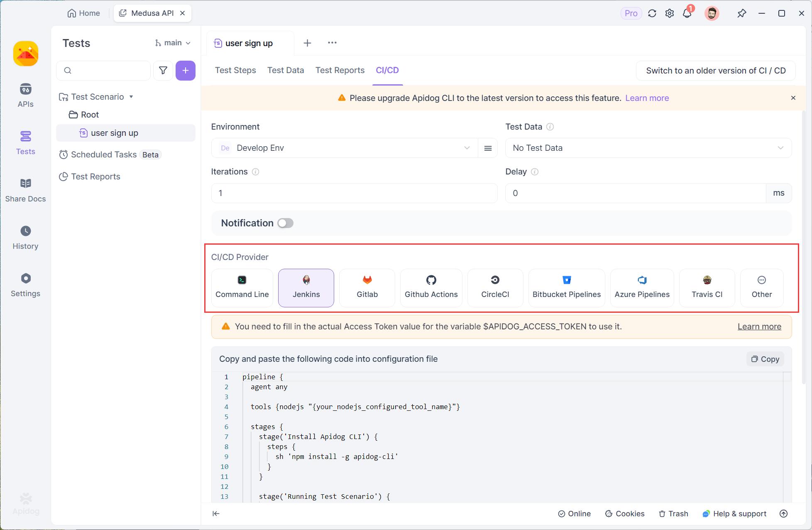Click the Iterations info icon
Screen dimensions: 812x530
256,172
